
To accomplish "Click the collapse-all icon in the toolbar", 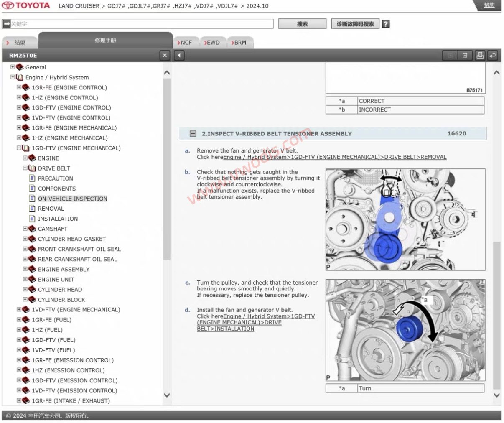I will 465,55.
